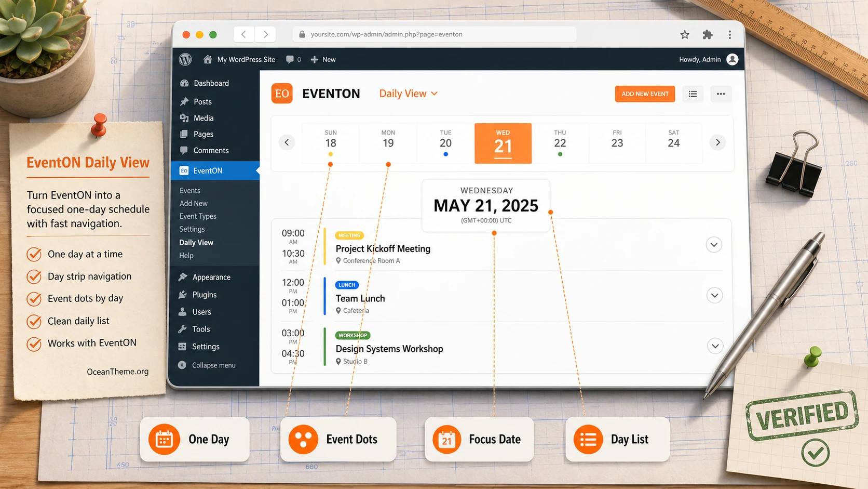Image resolution: width=868 pixels, height=489 pixels.
Task: Select TUE 20 in day strip
Action: 445,143
